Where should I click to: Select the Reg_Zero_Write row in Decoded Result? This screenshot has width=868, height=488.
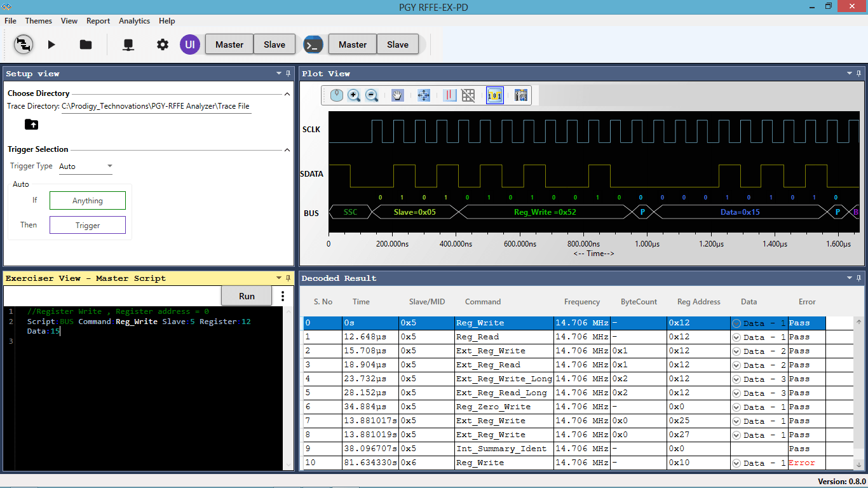(x=494, y=407)
